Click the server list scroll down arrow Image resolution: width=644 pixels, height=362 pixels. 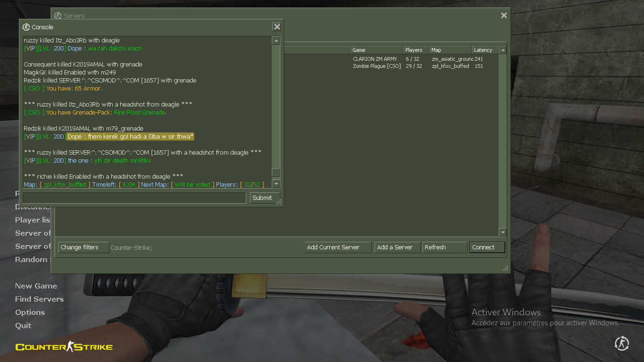point(503,232)
